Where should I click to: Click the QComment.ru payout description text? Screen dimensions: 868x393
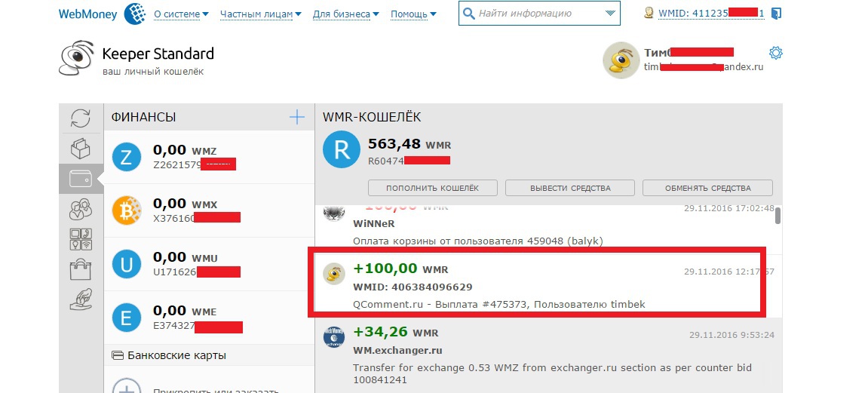[x=499, y=305]
